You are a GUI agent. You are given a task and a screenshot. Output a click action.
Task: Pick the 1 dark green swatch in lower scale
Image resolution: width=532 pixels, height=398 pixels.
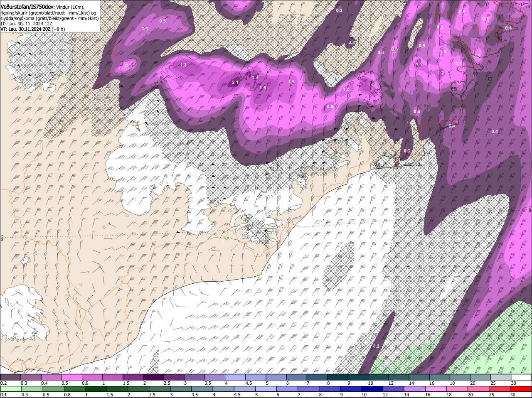point(96,389)
